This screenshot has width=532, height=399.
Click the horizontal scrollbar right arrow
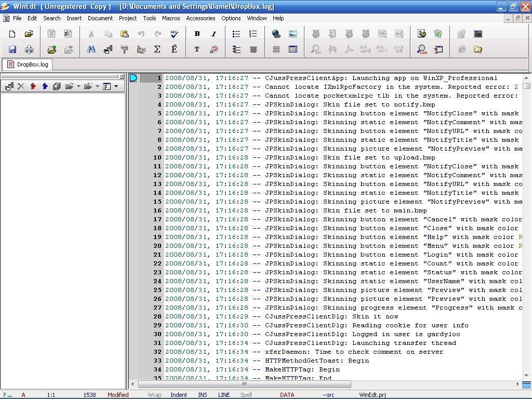(x=517, y=384)
